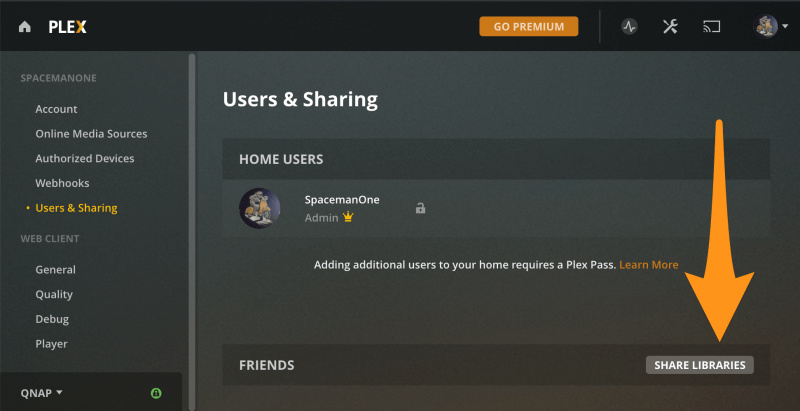
Task: Open the activity monitor icon
Action: coord(629,27)
